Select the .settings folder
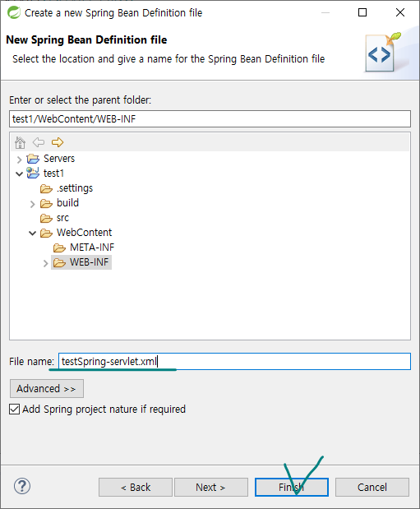The image size is (420, 509). tap(67, 188)
